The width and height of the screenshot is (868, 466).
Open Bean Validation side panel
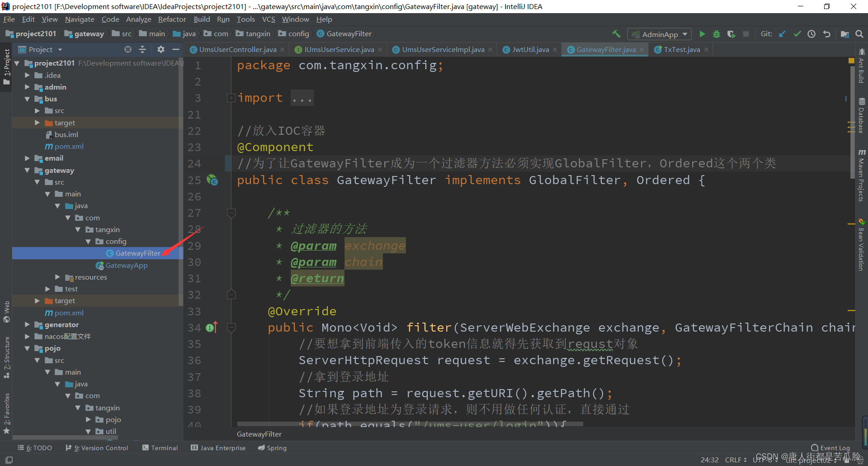pyautogui.click(x=862, y=245)
